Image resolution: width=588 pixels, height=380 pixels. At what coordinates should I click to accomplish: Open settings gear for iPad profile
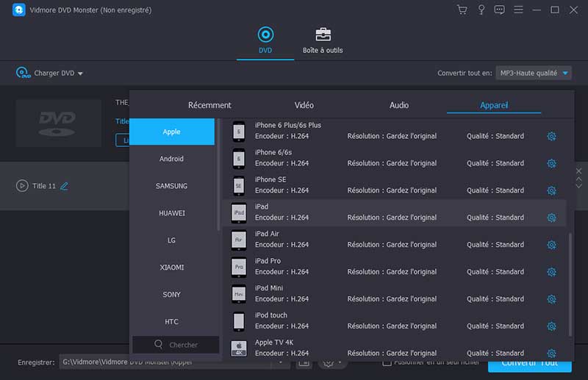click(x=551, y=218)
